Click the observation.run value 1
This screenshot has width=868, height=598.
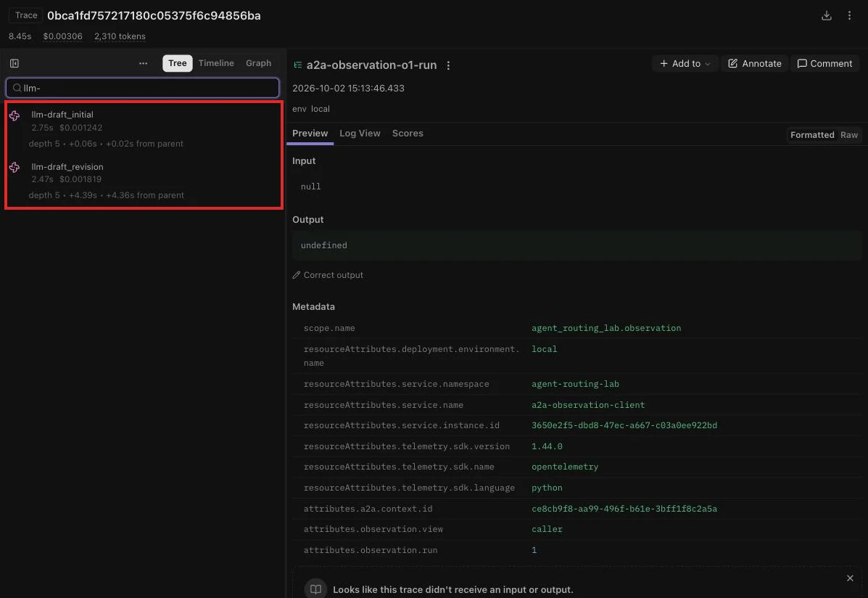coord(534,550)
